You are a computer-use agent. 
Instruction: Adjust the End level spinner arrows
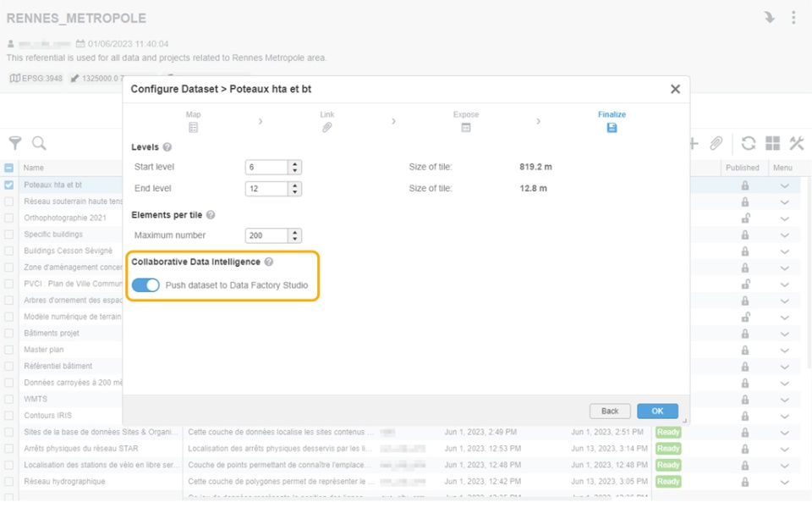294,189
